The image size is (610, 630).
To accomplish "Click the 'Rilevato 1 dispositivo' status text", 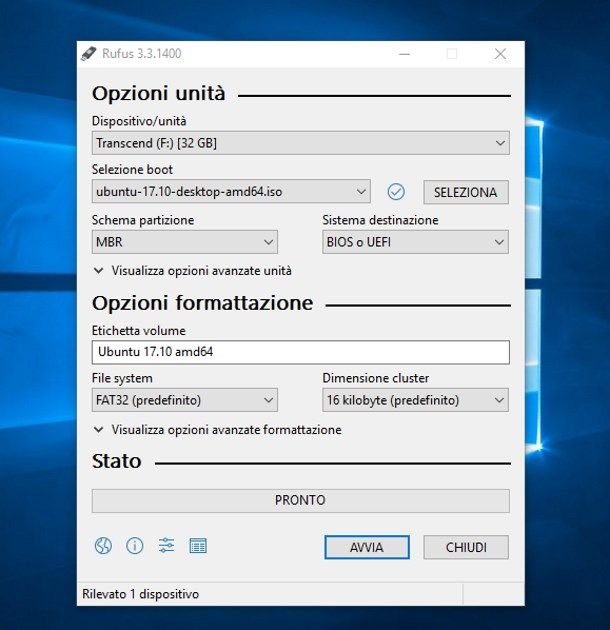I will [141, 594].
